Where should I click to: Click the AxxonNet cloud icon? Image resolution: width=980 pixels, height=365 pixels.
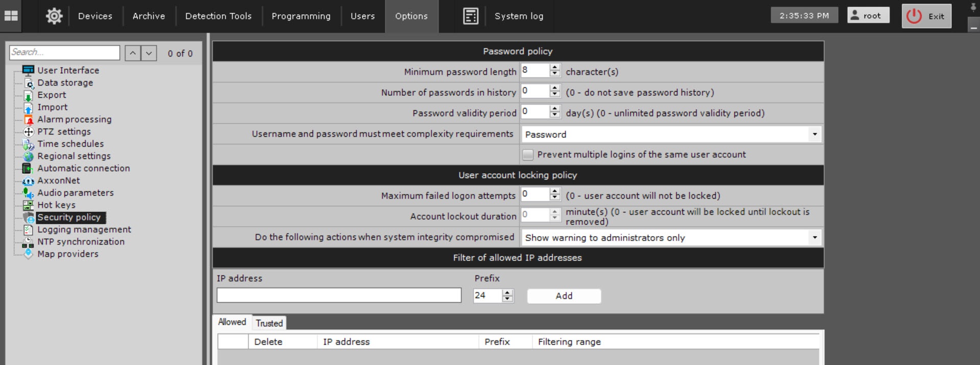point(28,181)
